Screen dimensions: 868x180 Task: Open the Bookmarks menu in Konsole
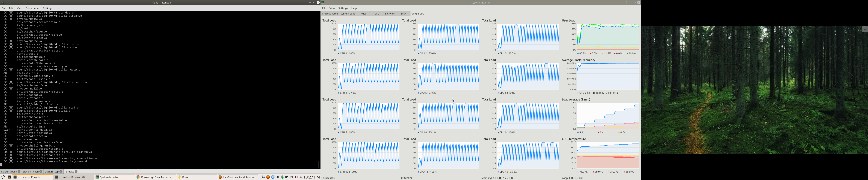(32, 8)
